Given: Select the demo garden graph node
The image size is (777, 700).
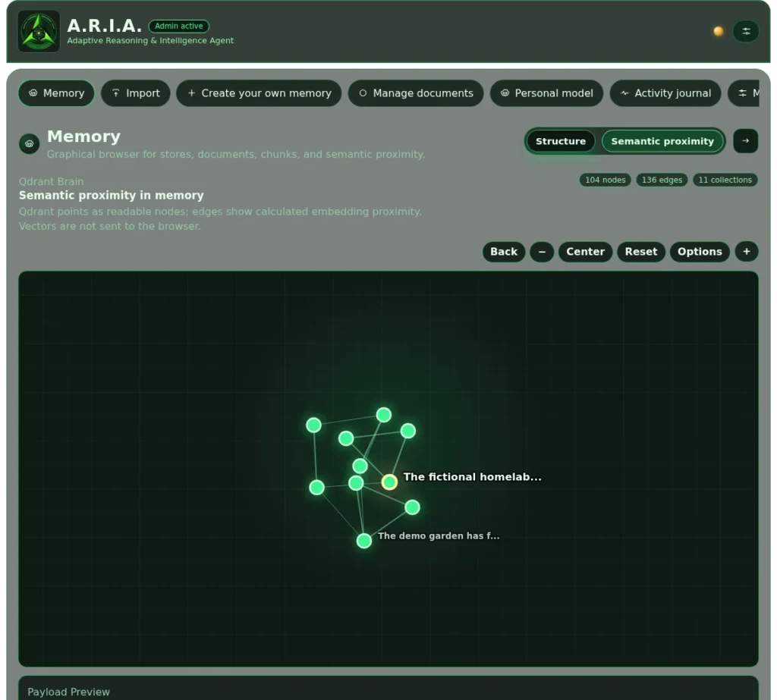Looking at the screenshot, I should pyautogui.click(x=363, y=541).
